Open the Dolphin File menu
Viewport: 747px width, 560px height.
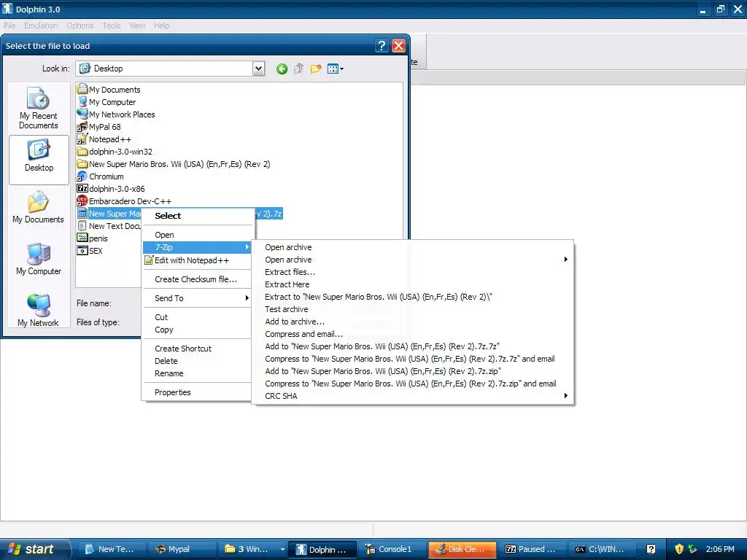[x=9, y=26]
